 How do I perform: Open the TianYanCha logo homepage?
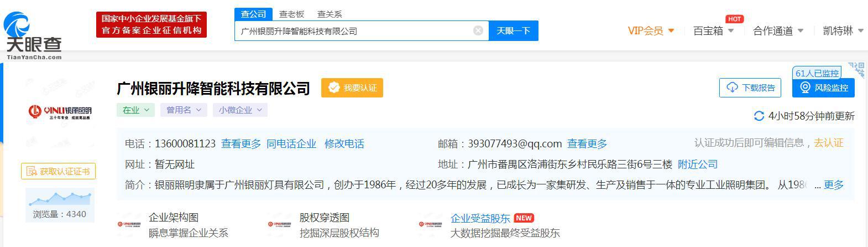click(33, 35)
